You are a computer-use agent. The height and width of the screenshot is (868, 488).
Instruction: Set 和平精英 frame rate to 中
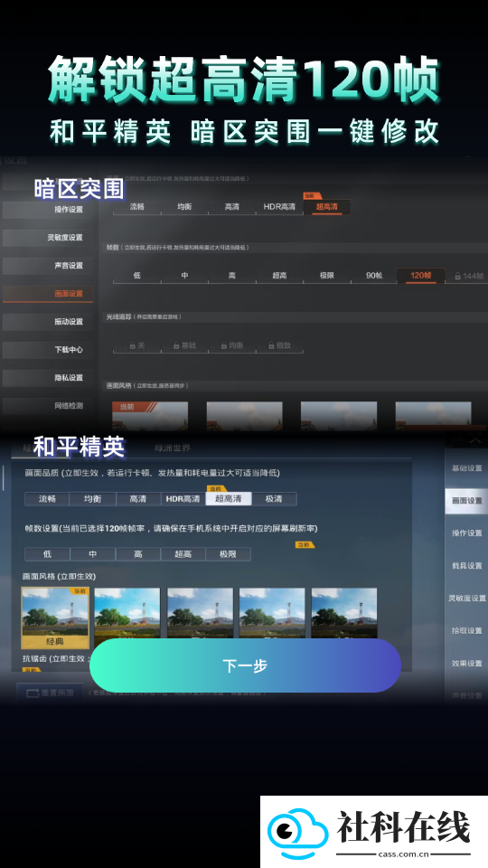[92, 554]
